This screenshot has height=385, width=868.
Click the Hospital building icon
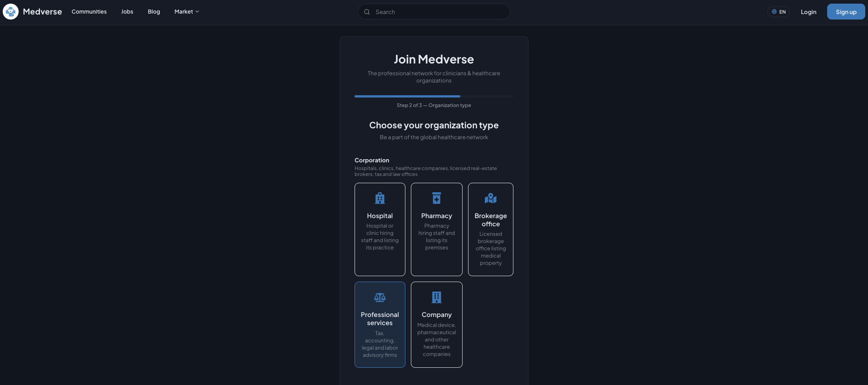(x=380, y=198)
